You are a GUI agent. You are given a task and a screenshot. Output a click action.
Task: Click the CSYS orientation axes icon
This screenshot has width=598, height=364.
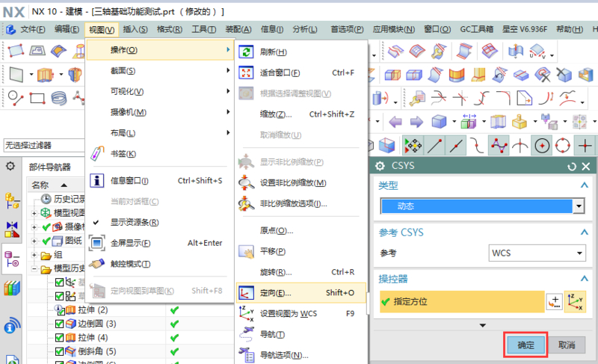(575, 301)
